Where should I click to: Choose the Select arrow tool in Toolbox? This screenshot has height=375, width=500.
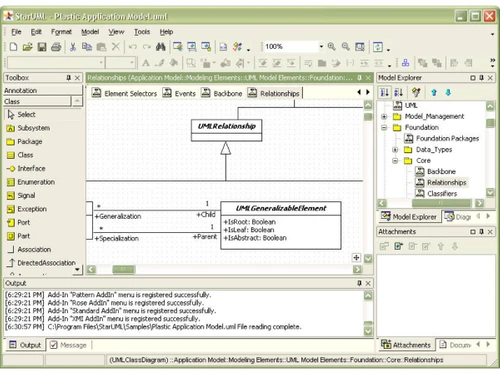pos(22,115)
